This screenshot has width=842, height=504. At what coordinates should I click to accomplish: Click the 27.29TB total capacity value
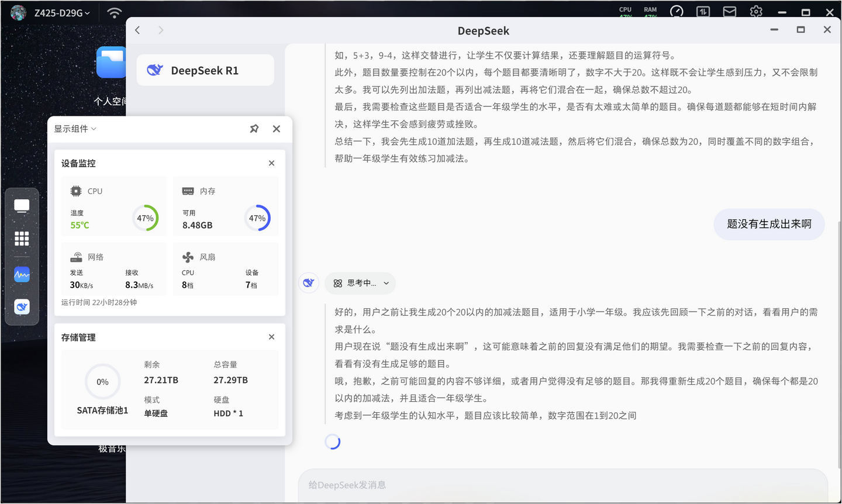[231, 380]
